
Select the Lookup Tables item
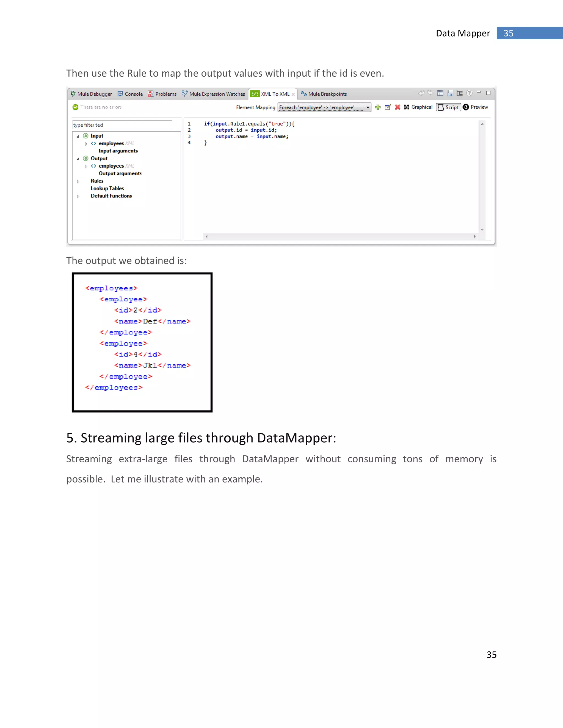pyautogui.click(x=107, y=188)
